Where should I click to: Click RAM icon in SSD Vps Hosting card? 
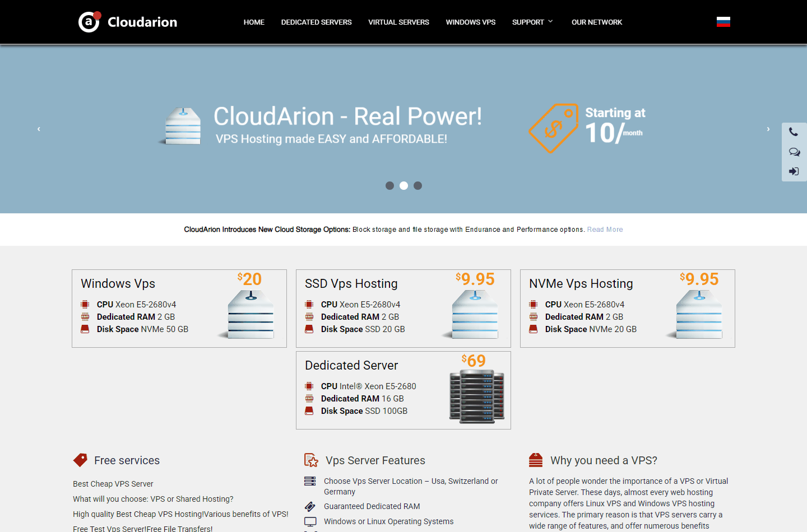tap(309, 317)
